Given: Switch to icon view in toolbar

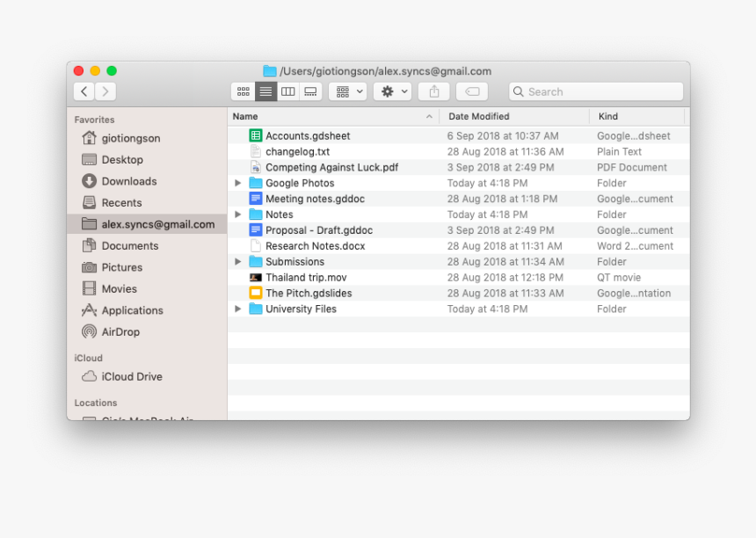Looking at the screenshot, I should 244,91.
